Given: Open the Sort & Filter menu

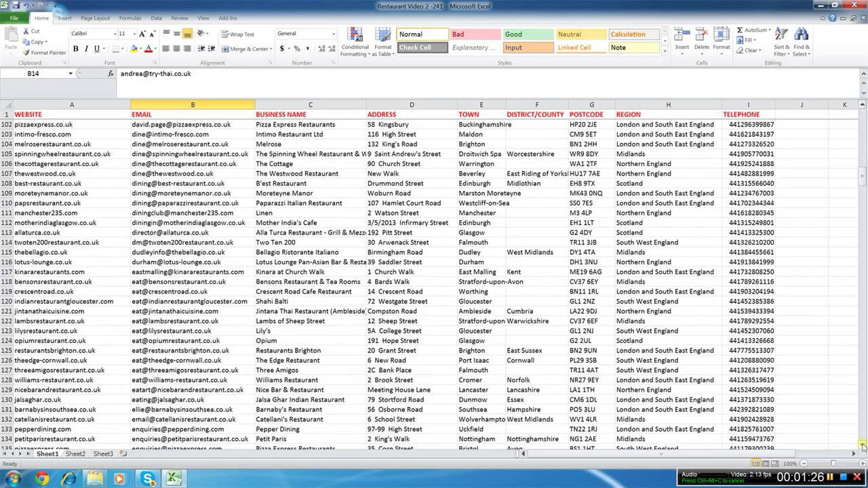Looking at the screenshot, I should [x=781, y=42].
